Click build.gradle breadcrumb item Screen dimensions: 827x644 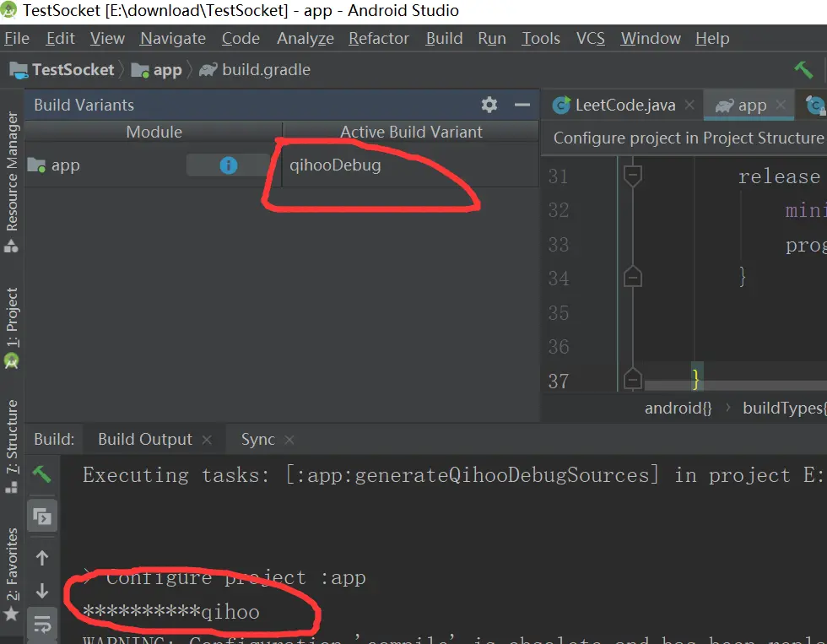[255, 69]
